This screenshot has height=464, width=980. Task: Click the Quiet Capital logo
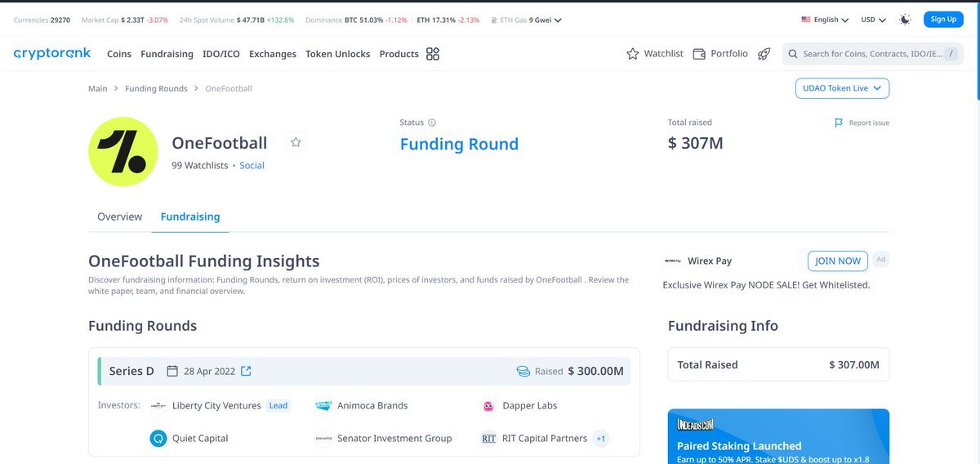(158, 439)
